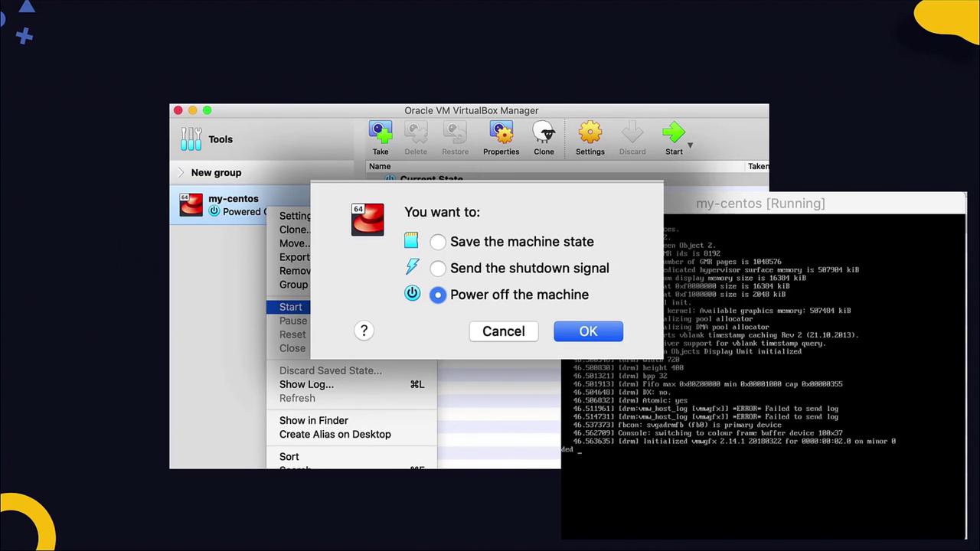The width and height of the screenshot is (980, 551).
Task: Click inside my-centos console screen
Action: (x=763, y=375)
